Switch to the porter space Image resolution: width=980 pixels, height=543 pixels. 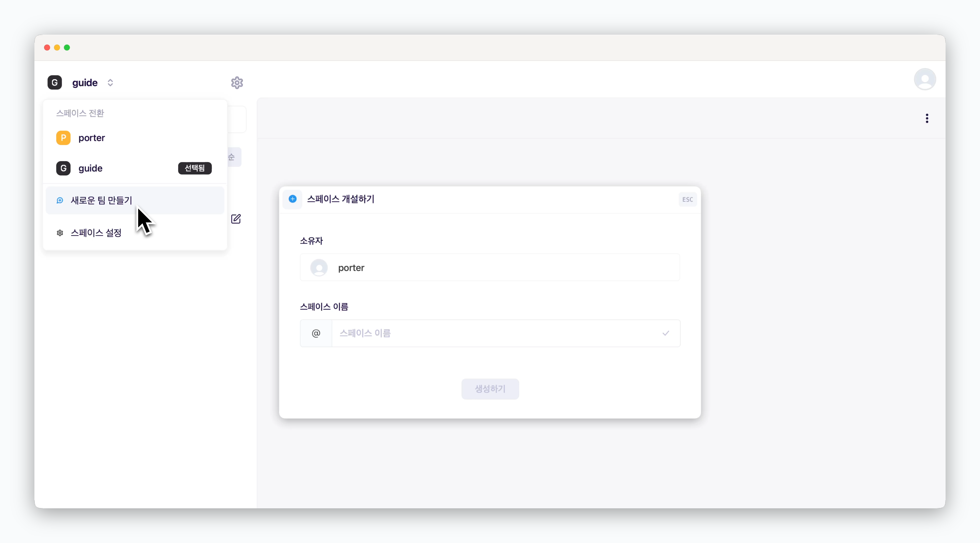click(x=135, y=138)
